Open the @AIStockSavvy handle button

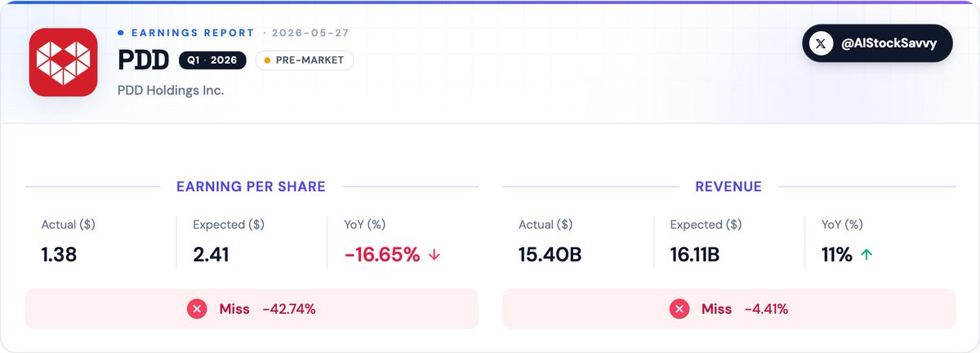coord(877,43)
